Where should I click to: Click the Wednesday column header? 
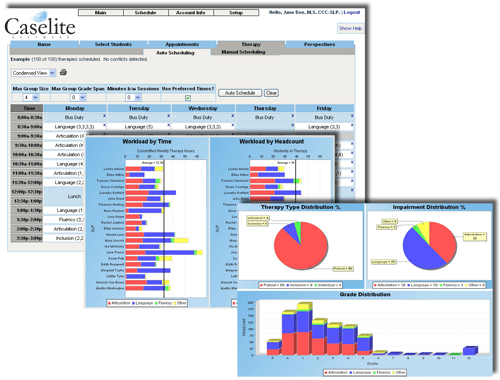click(x=203, y=108)
